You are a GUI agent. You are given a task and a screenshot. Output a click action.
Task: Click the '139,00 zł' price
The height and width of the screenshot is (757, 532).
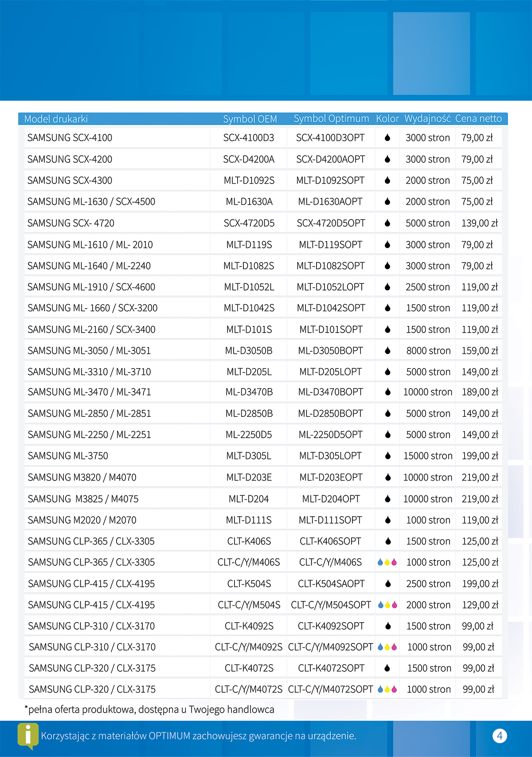pos(480,223)
